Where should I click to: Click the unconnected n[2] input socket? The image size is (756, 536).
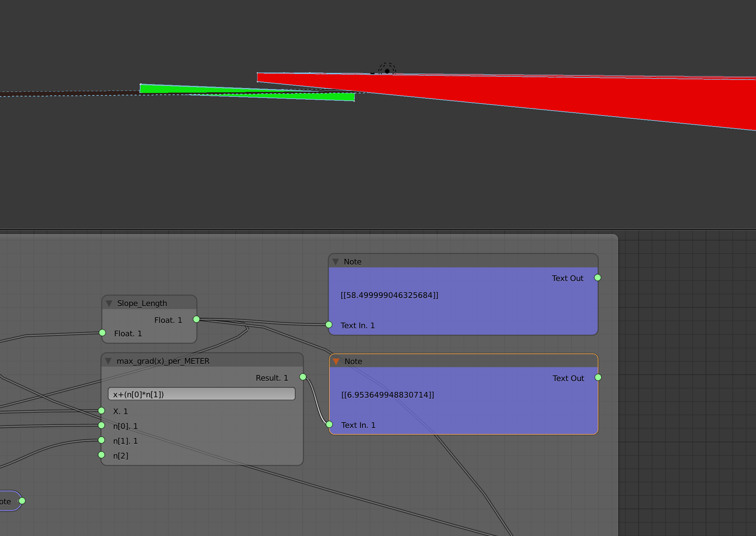(x=101, y=455)
